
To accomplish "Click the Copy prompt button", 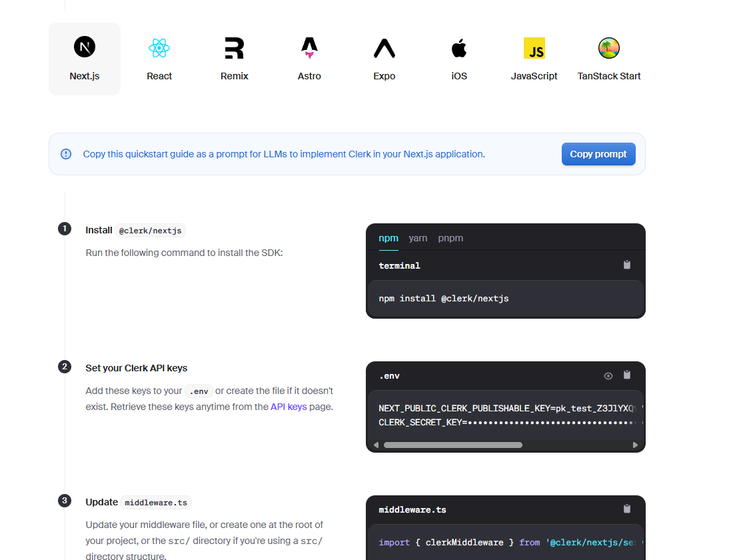I will coord(598,154).
